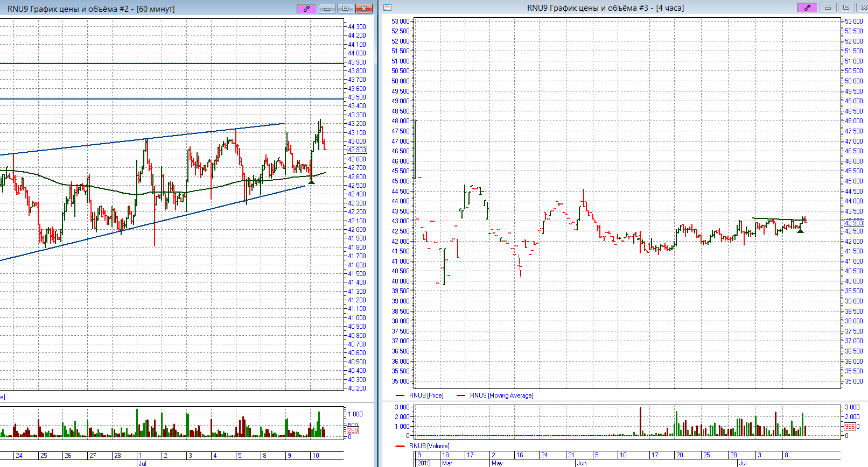
Task: Click green triangle marker on 4-hour chart
Action: [x=800, y=230]
